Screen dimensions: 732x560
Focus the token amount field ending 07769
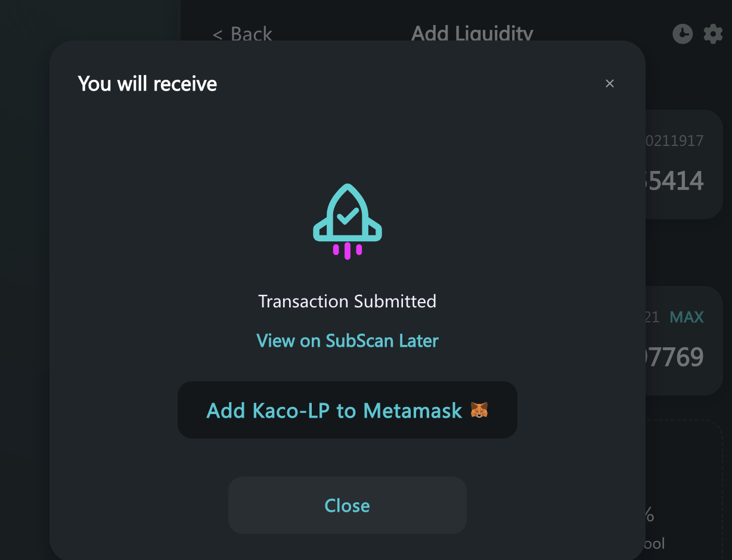[676, 357]
